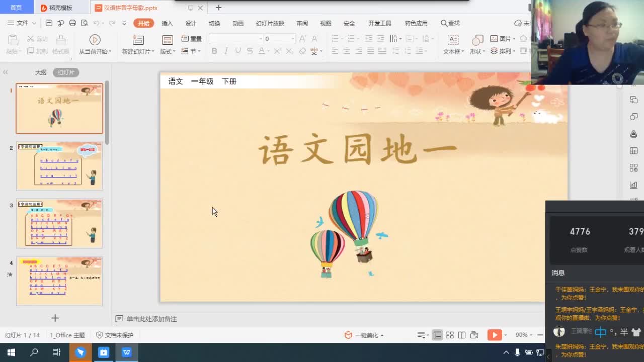644x362 pixels.
Task: Click the Save icon in quick access toolbar
Action: click(x=49, y=23)
